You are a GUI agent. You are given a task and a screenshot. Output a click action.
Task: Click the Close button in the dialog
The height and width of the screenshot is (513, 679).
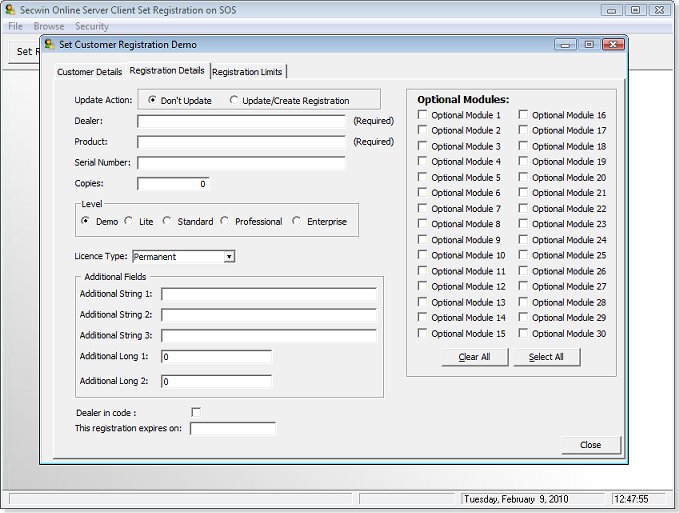tap(590, 445)
